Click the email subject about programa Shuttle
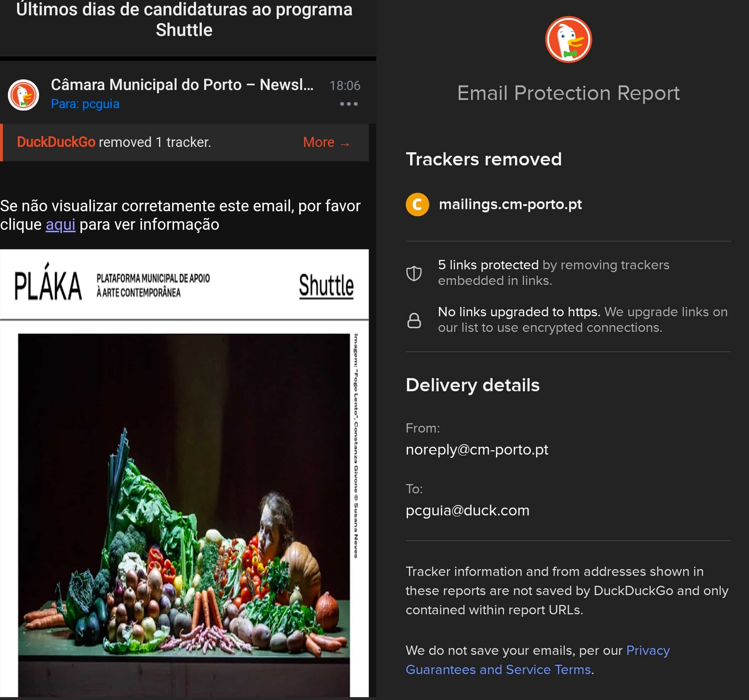Image resolution: width=749 pixels, height=700 pixels. point(184,20)
